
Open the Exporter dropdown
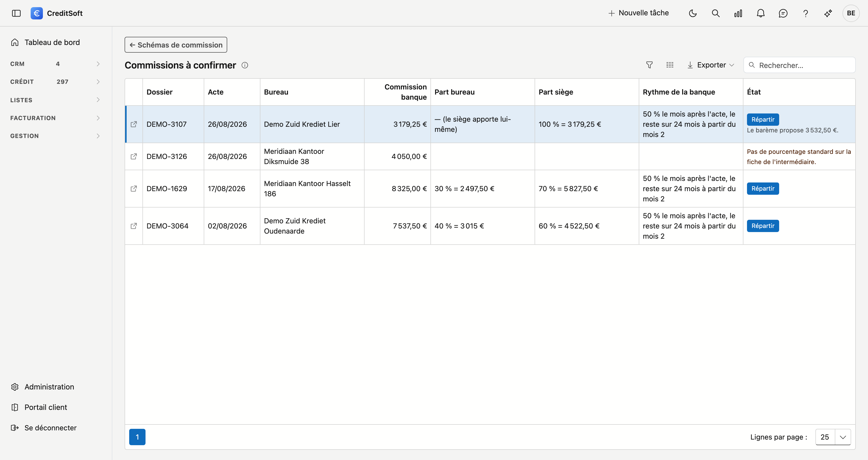coord(711,65)
